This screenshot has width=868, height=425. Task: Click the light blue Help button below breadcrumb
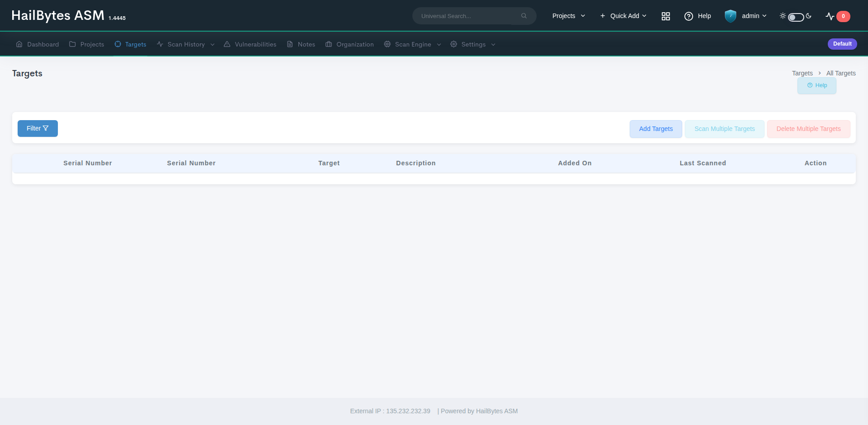(x=817, y=85)
